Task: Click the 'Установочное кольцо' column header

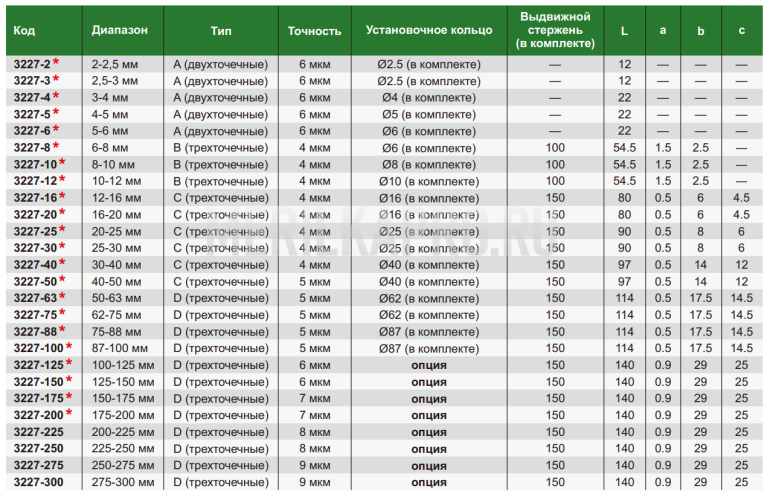Action: click(429, 30)
